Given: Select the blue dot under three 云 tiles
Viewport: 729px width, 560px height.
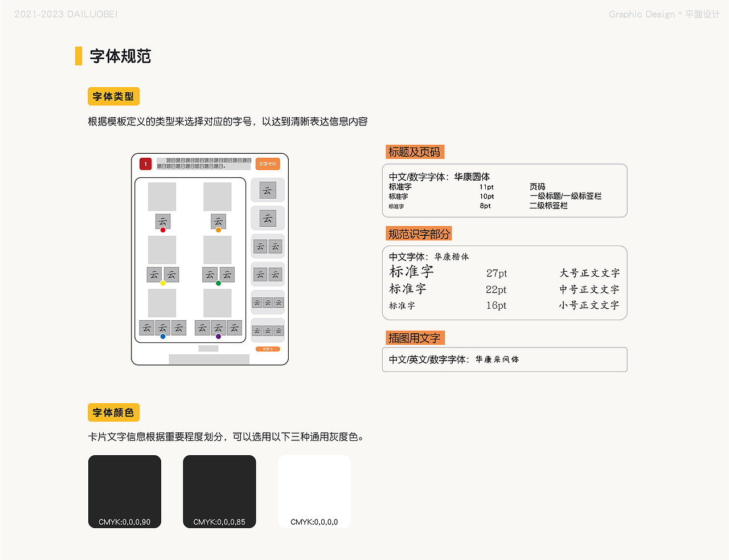Looking at the screenshot, I should [x=163, y=337].
